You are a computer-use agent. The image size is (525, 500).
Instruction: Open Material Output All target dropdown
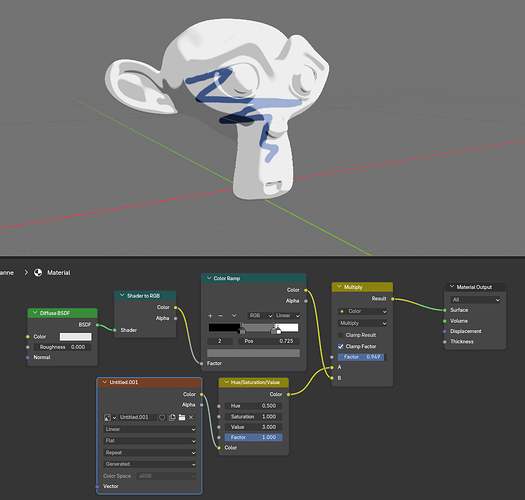tap(475, 300)
